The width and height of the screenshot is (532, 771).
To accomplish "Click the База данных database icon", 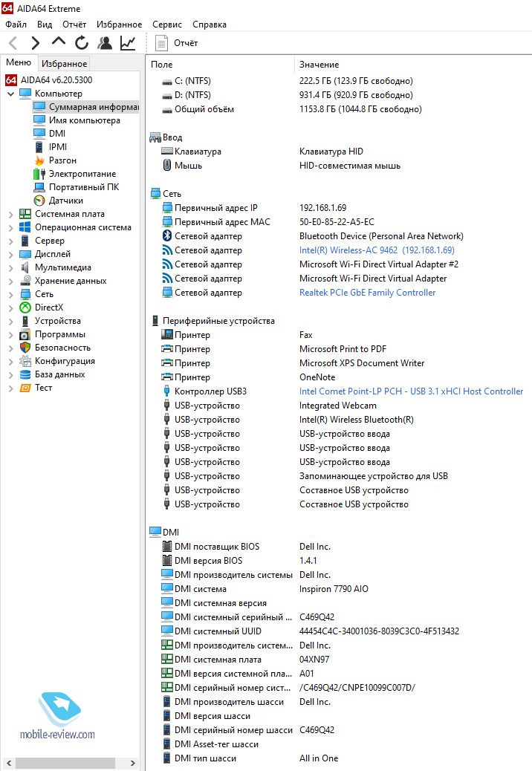I will pos(25,374).
